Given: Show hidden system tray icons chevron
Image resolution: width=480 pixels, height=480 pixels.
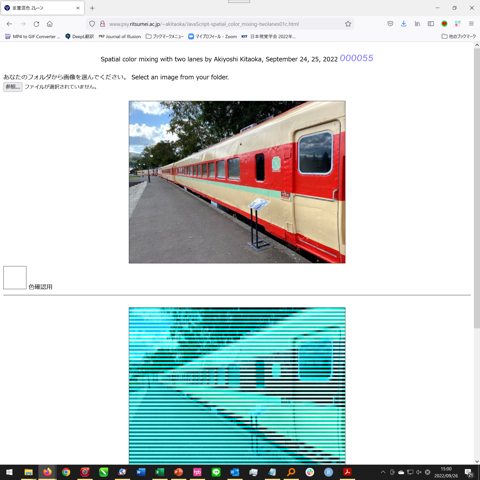Looking at the screenshot, I should (x=383, y=472).
